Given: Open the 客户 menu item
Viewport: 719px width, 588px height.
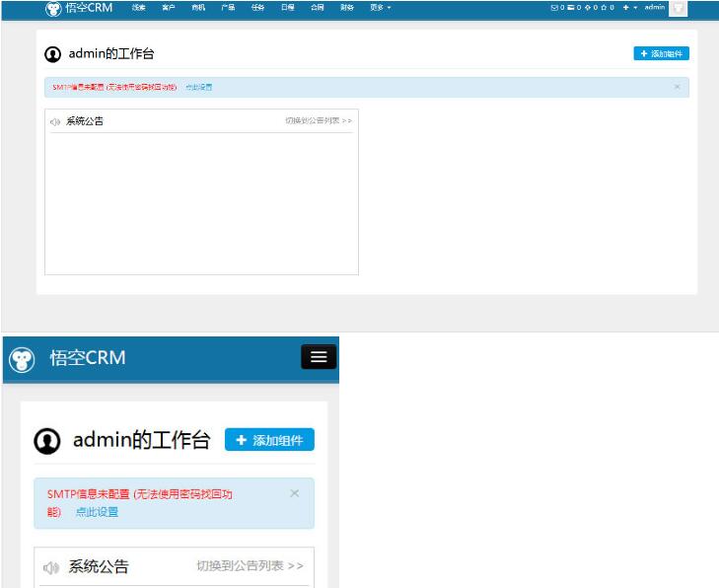Looking at the screenshot, I should tap(169, 8).
